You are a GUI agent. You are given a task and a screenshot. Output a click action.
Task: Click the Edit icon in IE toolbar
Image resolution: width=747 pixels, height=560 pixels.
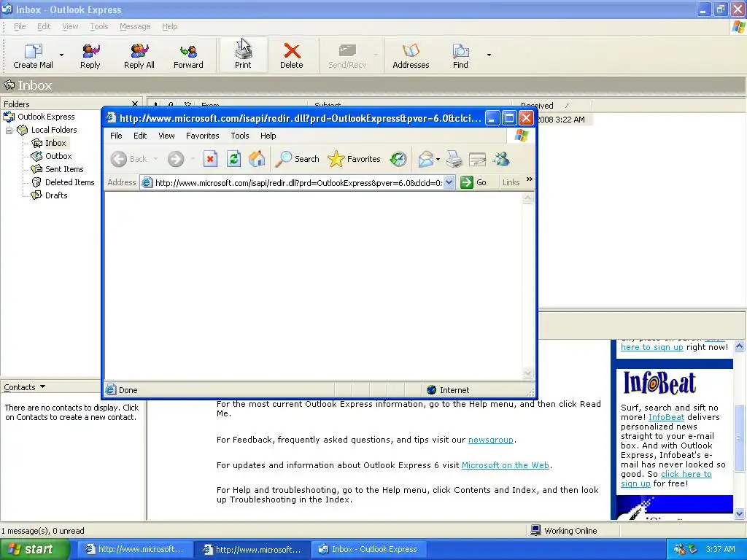click(477, 159)
